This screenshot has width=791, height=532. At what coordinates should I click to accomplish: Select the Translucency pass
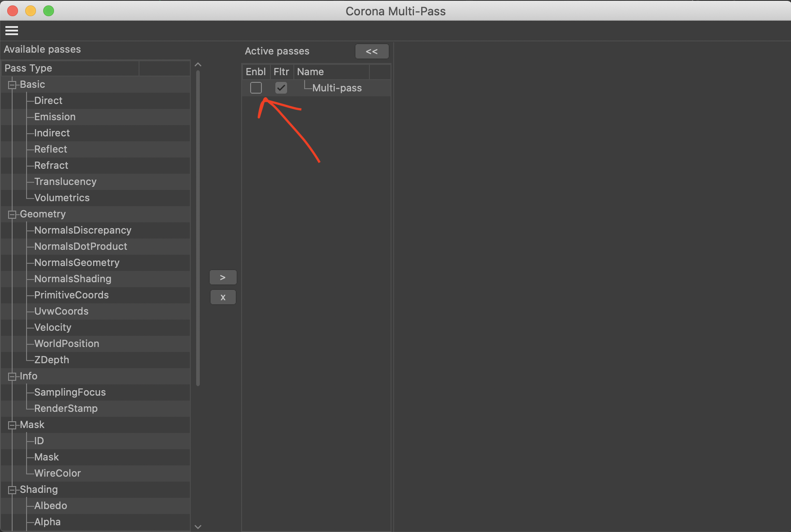pyautogui.click(x=65, y=181)
